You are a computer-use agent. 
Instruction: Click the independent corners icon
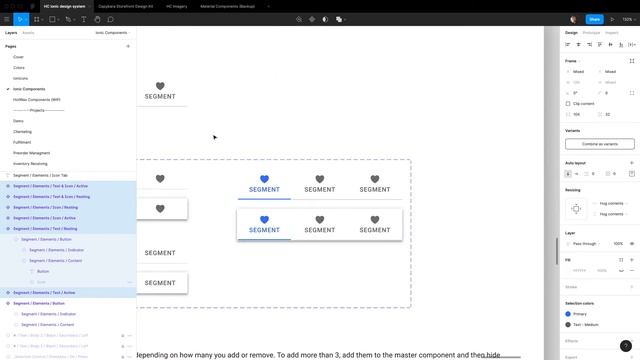[632, 93]
